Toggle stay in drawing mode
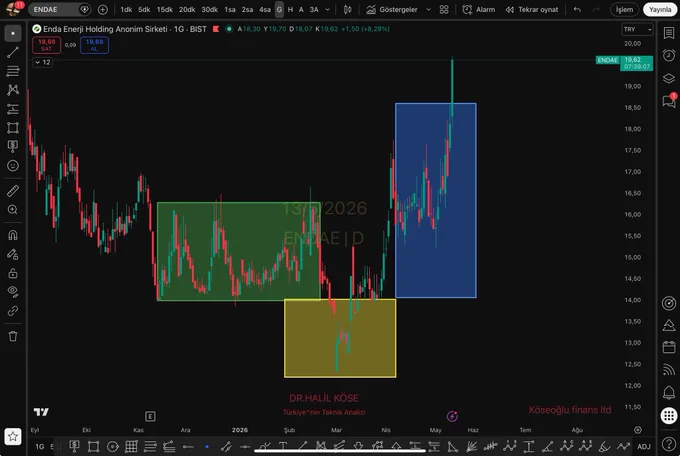Image resolution: width=680 pixels, height=456 pixels. [13, 254]
